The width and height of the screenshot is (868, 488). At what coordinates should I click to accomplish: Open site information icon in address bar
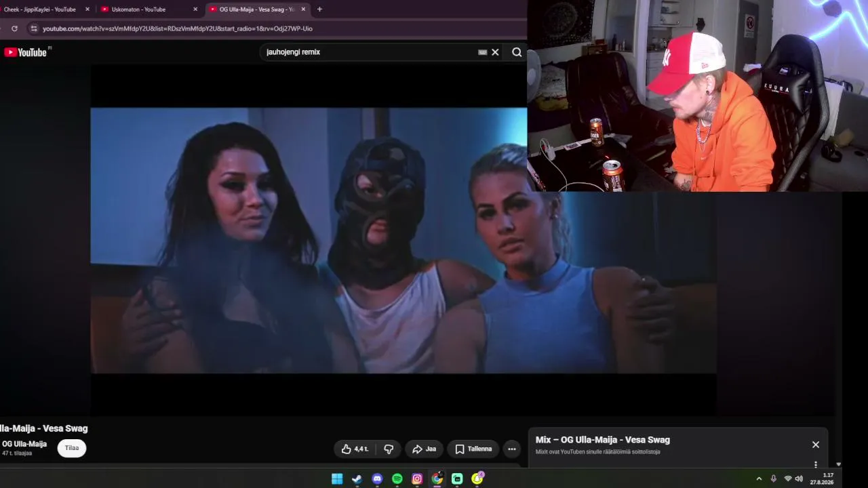click(x=33, y=28)
